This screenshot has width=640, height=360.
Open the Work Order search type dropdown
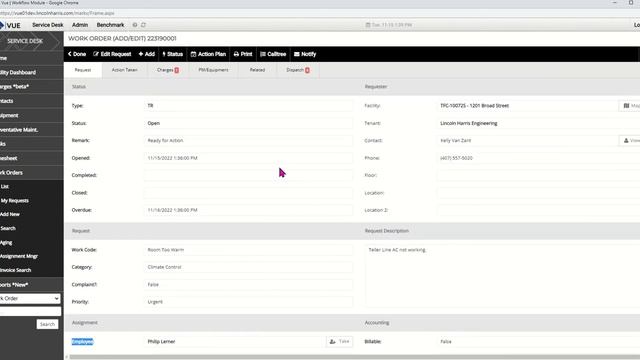click(x=30, y=298)
